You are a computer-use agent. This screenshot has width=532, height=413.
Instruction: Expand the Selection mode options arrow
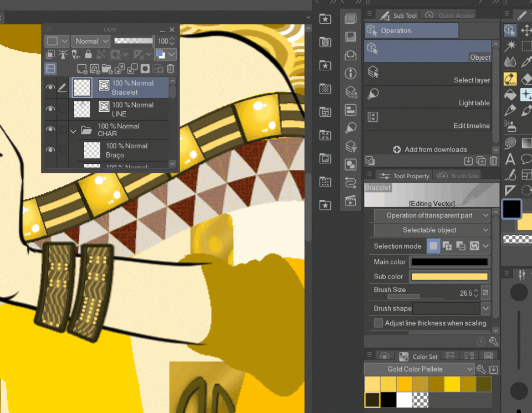tap(485, 246)
